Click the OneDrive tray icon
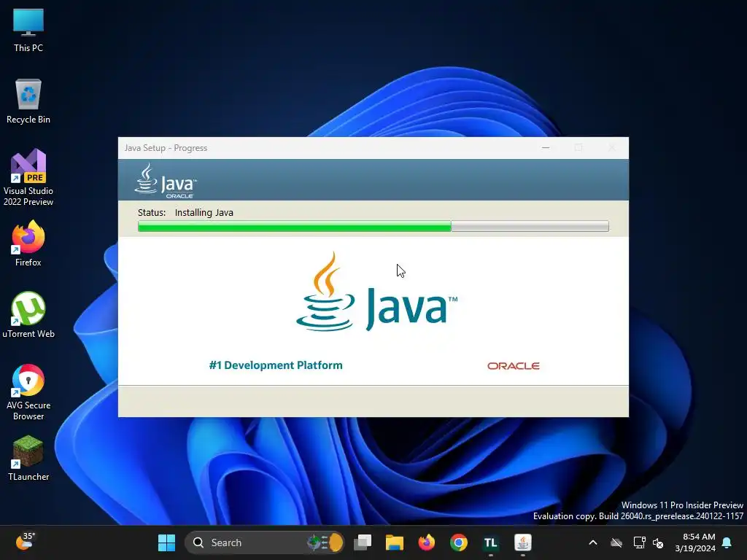Image resolution: width=747 pixels, height=560 pixels. pos(616,542)
